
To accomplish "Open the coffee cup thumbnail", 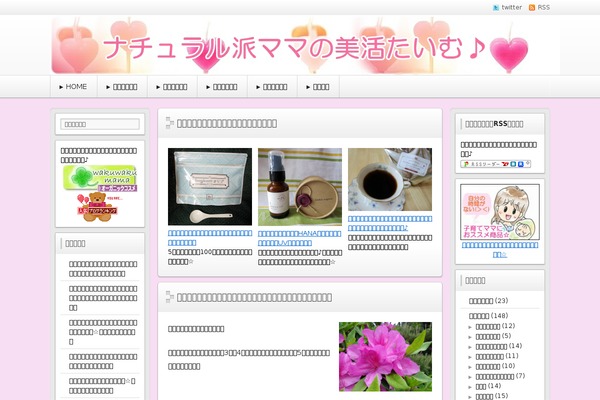I will (x=390, y=180).
